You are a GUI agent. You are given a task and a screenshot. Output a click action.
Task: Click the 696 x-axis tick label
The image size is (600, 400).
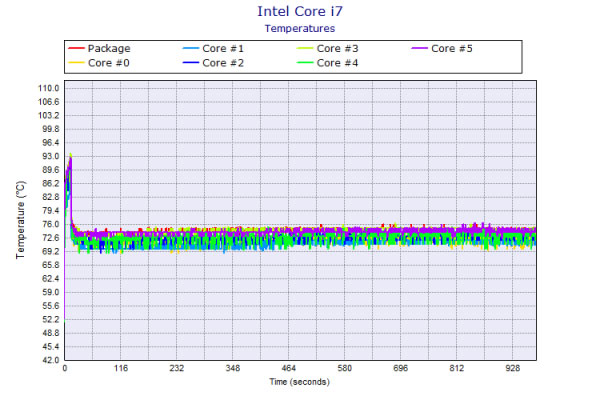pyautogui.click(x=400, y=368)
